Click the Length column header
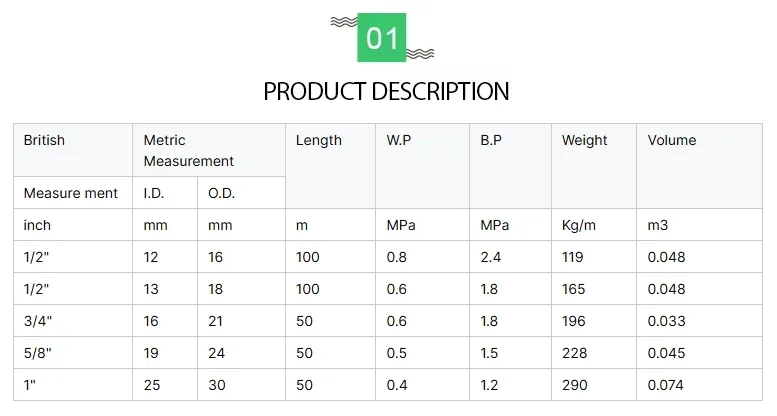 point(318,140)
